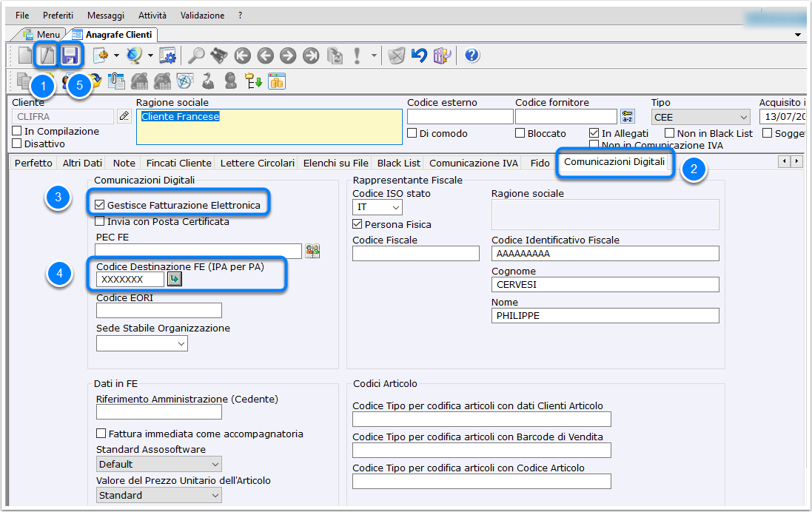Click the clipboard refresh toolbar icon

coord(335,55)
